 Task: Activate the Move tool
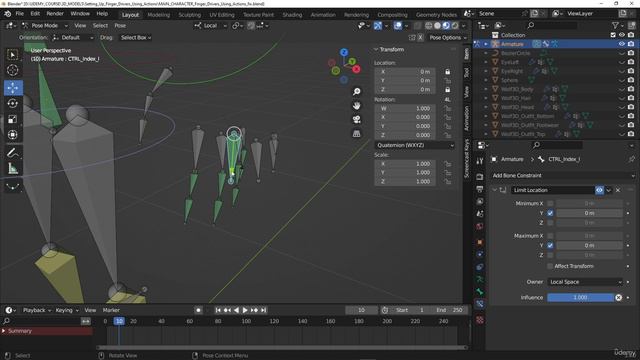(x=13, y=88)
